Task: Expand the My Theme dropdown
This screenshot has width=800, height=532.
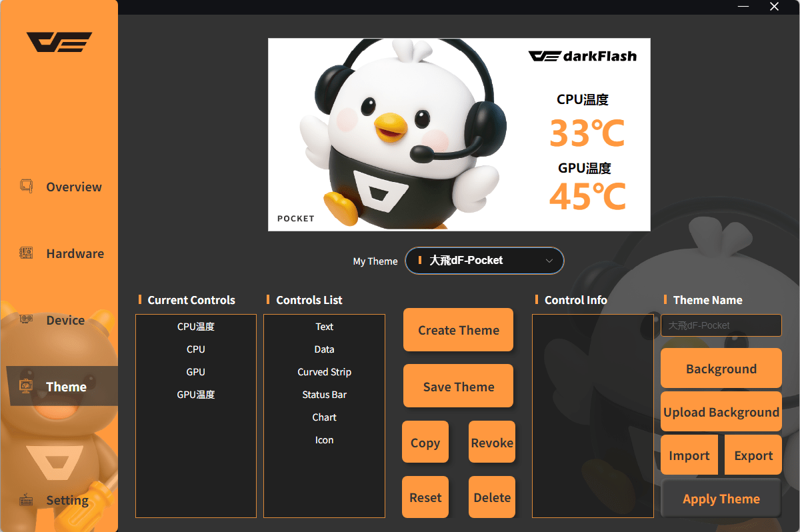Action: click(485, 261)
